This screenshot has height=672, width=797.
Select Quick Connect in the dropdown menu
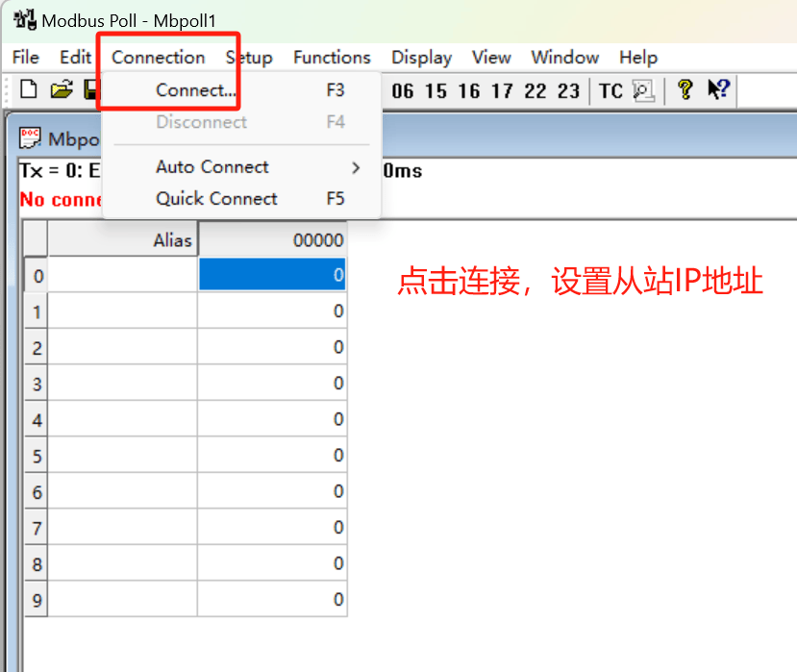pos(241,198)
